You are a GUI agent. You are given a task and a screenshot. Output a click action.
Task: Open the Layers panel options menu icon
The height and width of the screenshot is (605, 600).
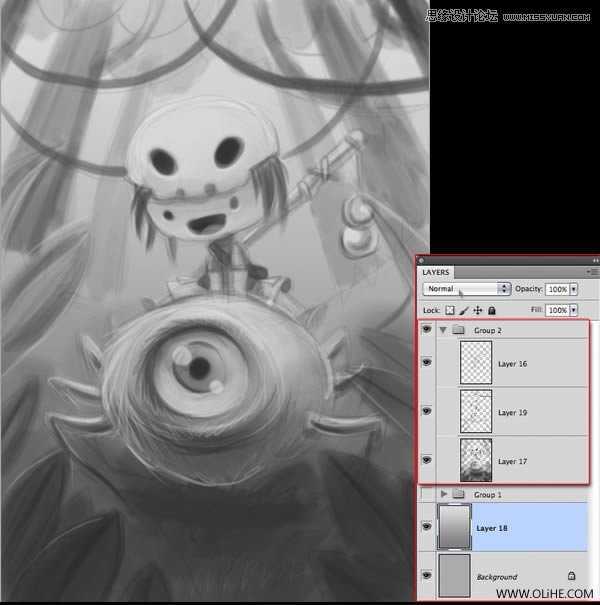593,272
